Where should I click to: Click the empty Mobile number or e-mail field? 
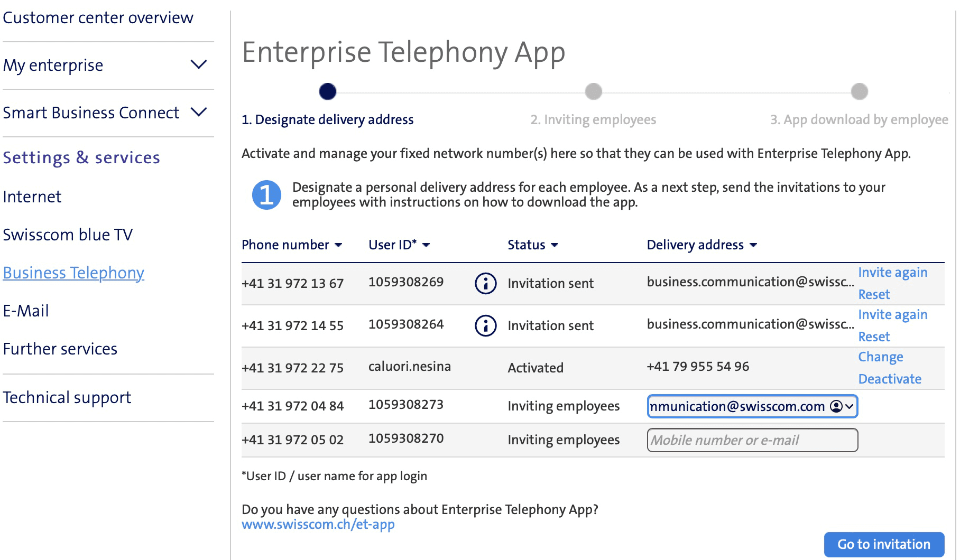tap(752, 440)
